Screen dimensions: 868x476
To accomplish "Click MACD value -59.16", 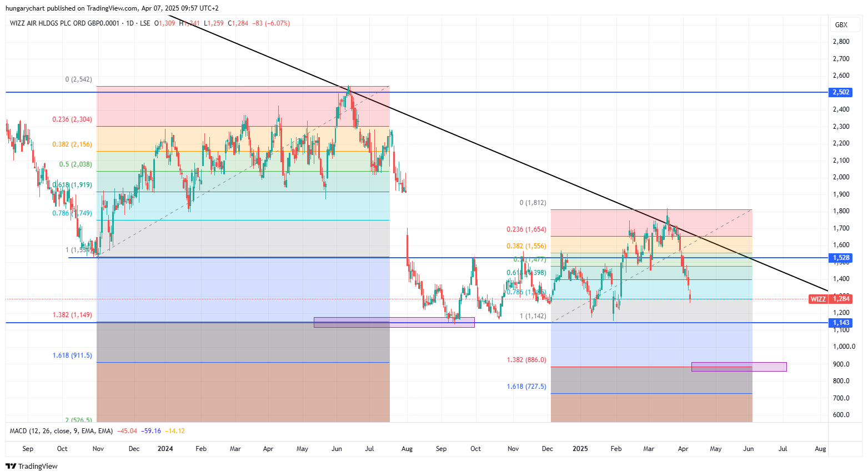I will click(151, 431).
